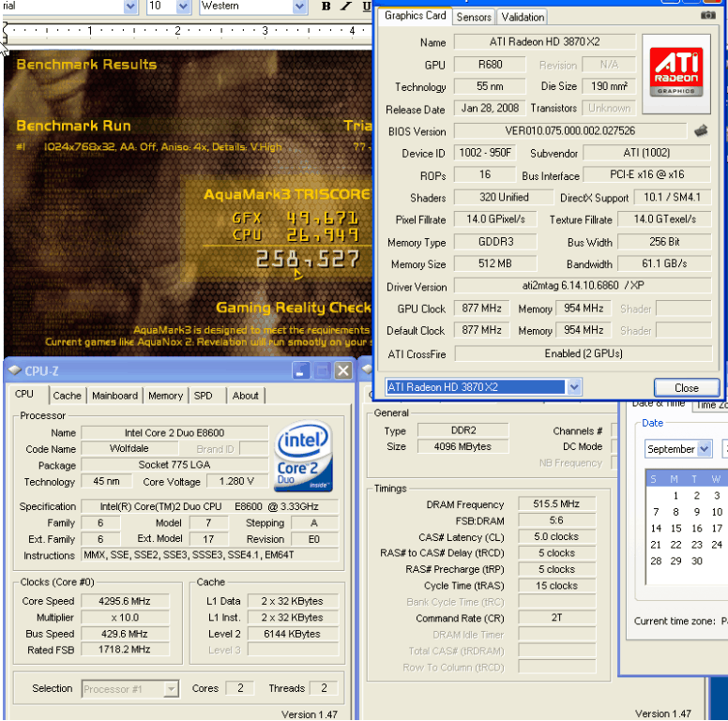This screenshot has height=721, width=728.
Task: Click the memory Size value 4096 MBytes
Action: (463, 446)
